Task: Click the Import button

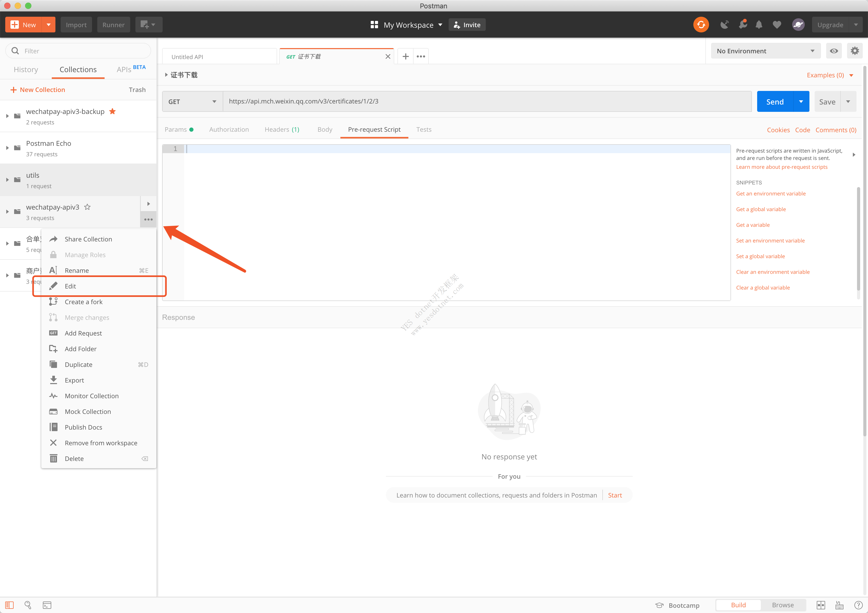Action: (76, 25)
